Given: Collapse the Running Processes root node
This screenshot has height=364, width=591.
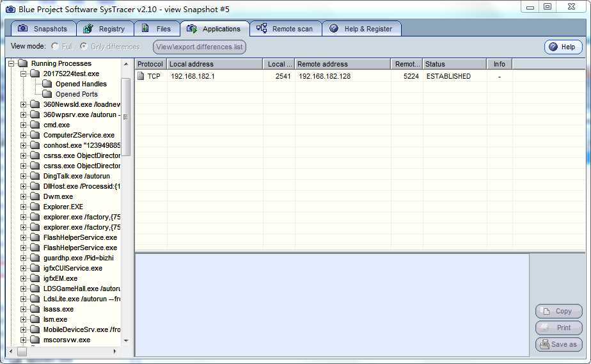Looking at the screenshot, I should coord(11,63).
